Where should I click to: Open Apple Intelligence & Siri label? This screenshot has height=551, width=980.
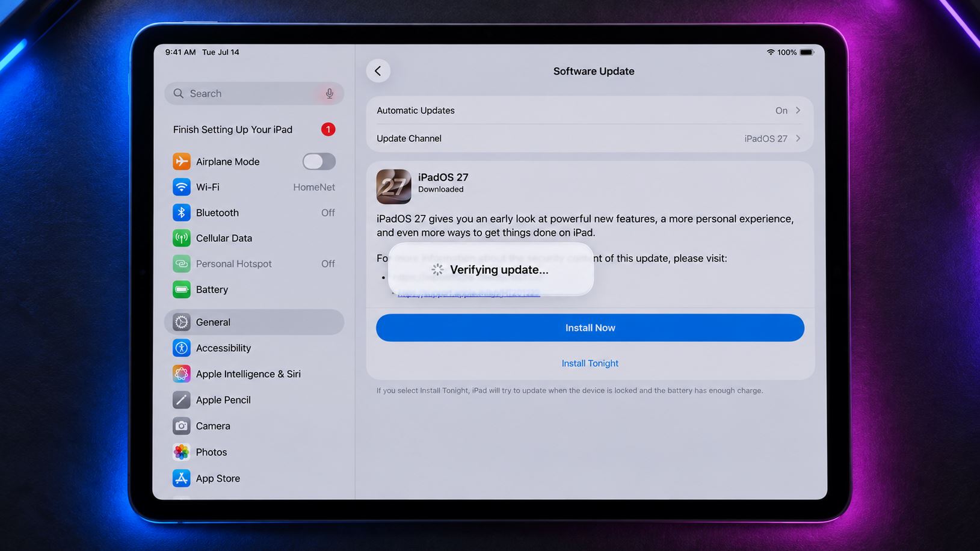pyautogui.click(x=248, y=374)
